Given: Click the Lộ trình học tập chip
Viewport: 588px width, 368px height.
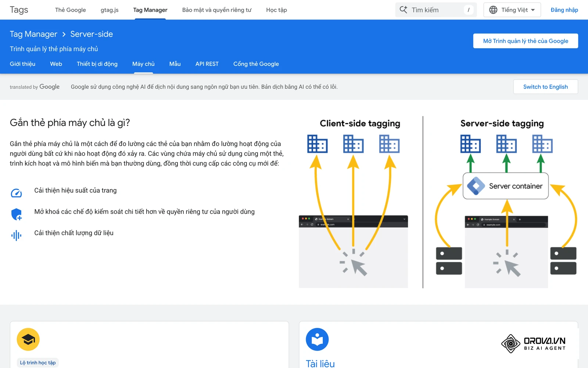Looking at the screenshot, I should coord(38,363).
